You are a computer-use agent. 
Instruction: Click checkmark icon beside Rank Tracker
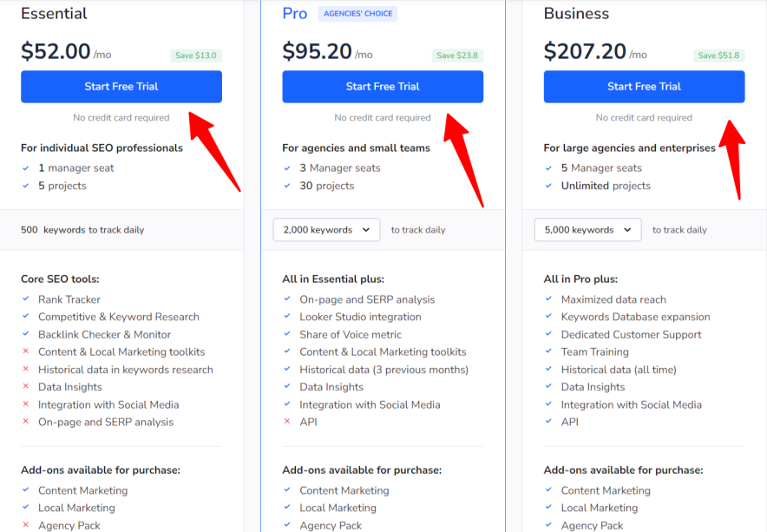(26, 299)
